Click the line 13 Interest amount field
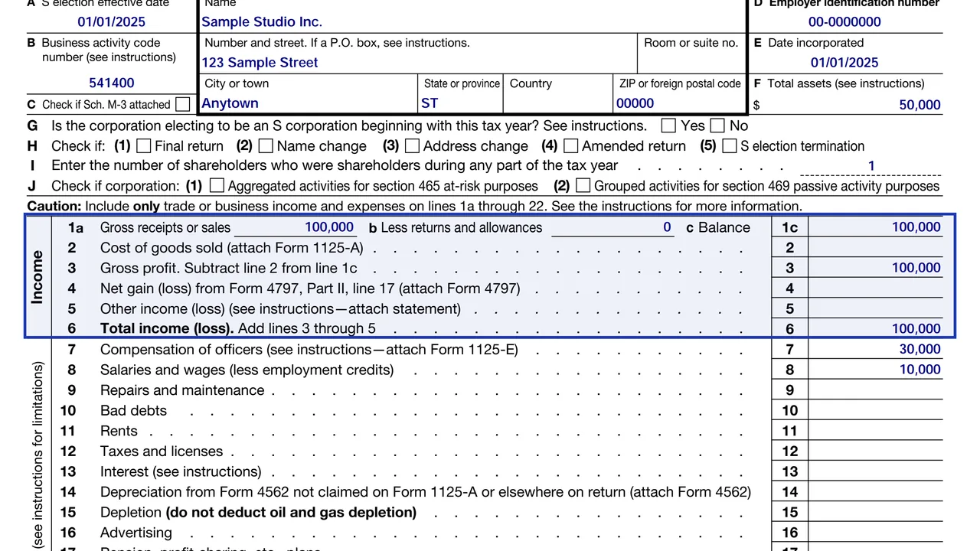The image size is (980, 551). pyautogui.click(x=876, y=471)
